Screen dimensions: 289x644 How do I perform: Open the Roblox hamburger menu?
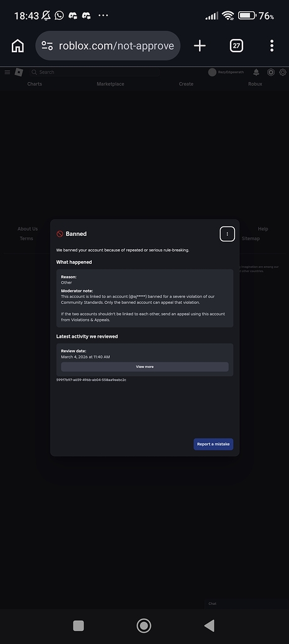coord(8,72)
